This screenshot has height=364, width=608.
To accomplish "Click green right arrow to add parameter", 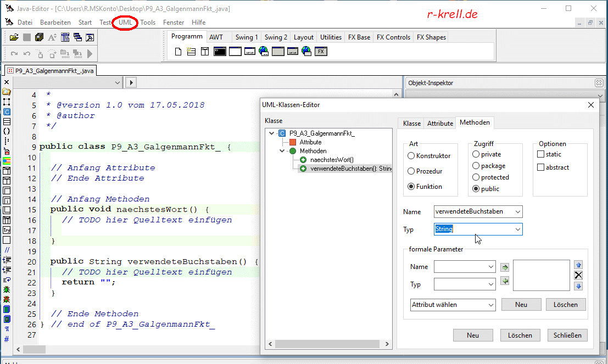I will click(x=505, y=267).
